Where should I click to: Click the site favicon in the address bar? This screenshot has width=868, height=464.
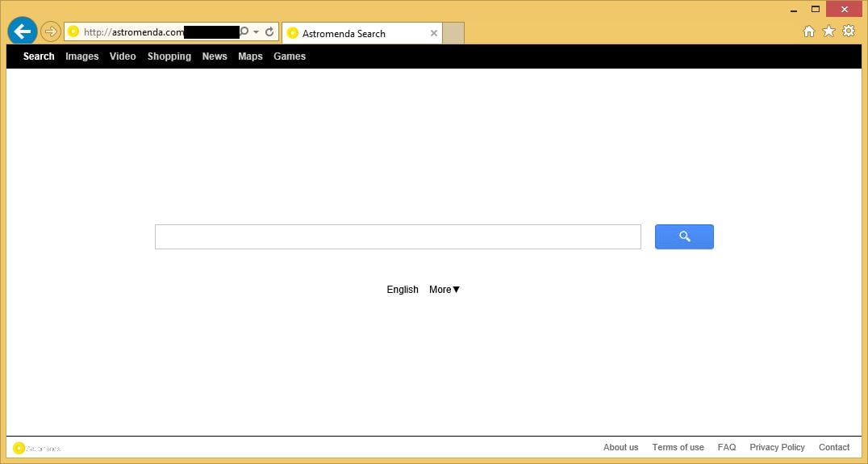[x=73, y=31]
